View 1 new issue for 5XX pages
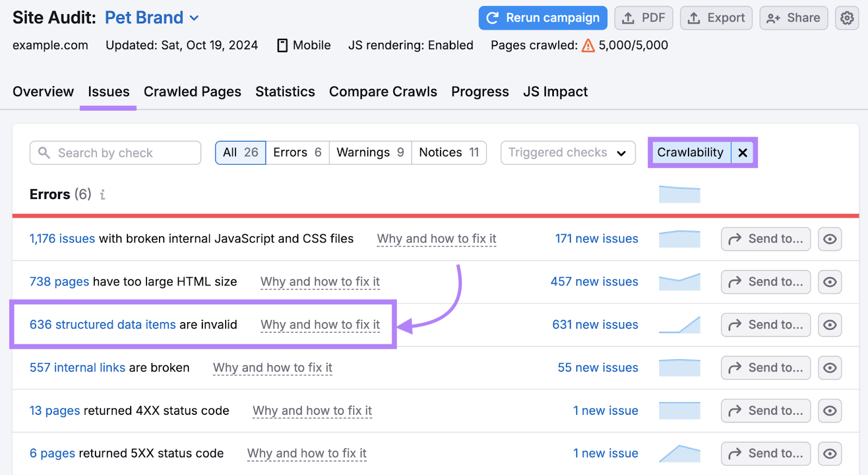Viewport: 868px width, 475px height. point(605,453)
